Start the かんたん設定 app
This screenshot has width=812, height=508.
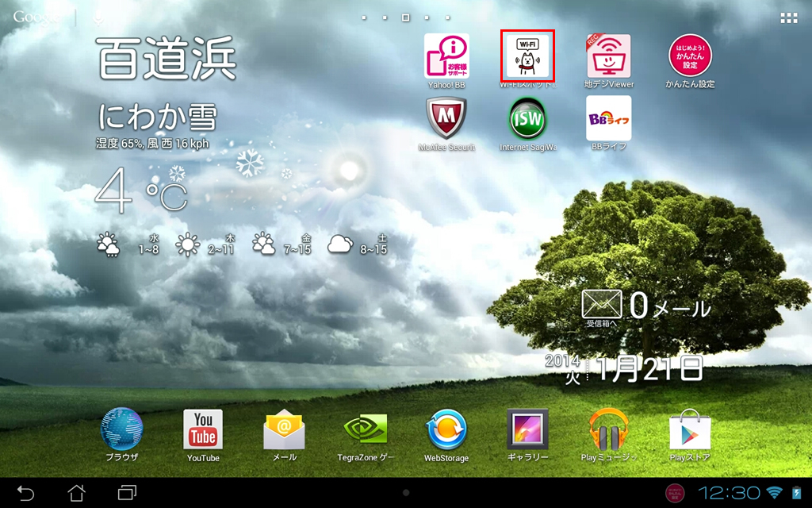click(x=690, y=61)
